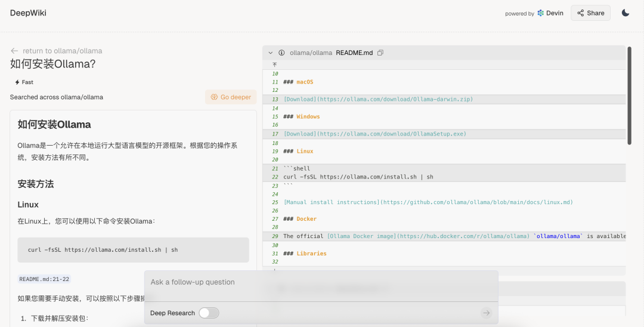This screenshot has height=327, width=644.
Task: Click the curl command code block in answer
Action: coord(133,250)
